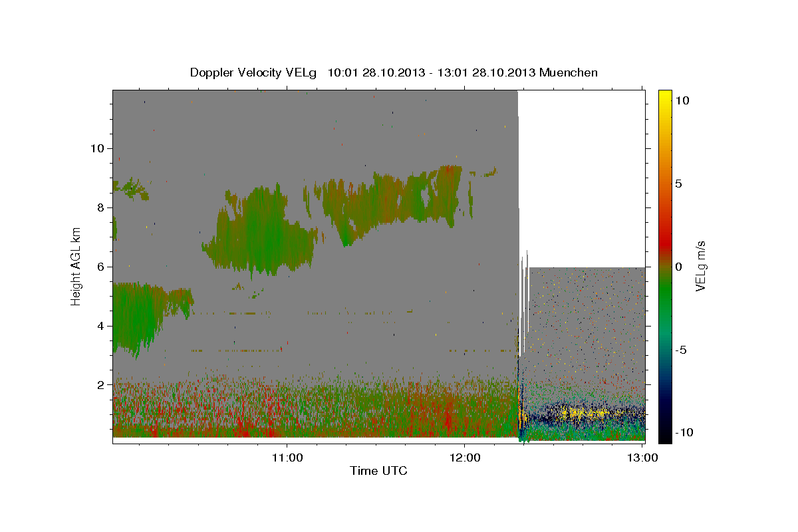The image size is (798, 532).
Task: Click the colorbar value "-5"
Action: (x=682, y=349)
